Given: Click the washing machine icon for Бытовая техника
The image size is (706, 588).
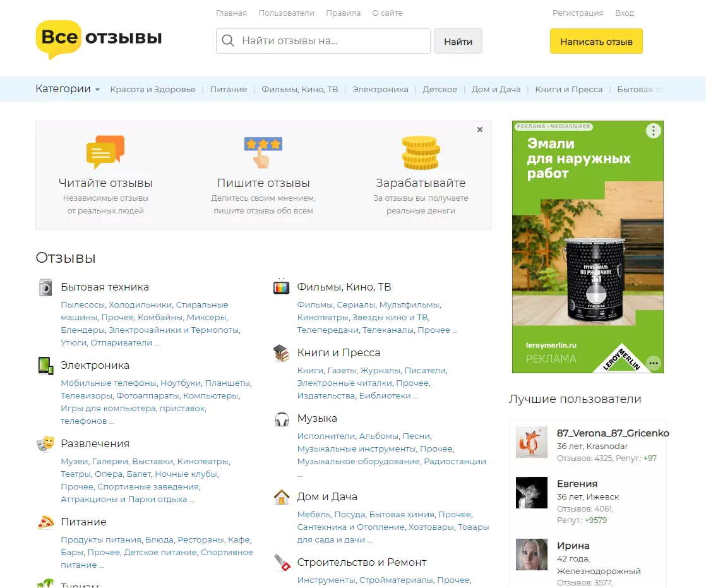Looking at the screenshot, I should tap(45, 287).
